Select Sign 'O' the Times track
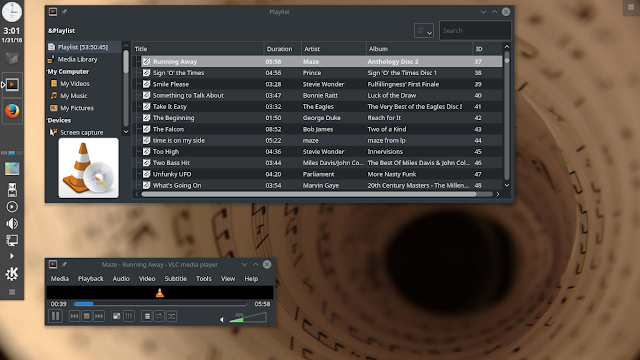Image resolution: width=640 pixels, height=360 pixels. [x=322, y=73]
